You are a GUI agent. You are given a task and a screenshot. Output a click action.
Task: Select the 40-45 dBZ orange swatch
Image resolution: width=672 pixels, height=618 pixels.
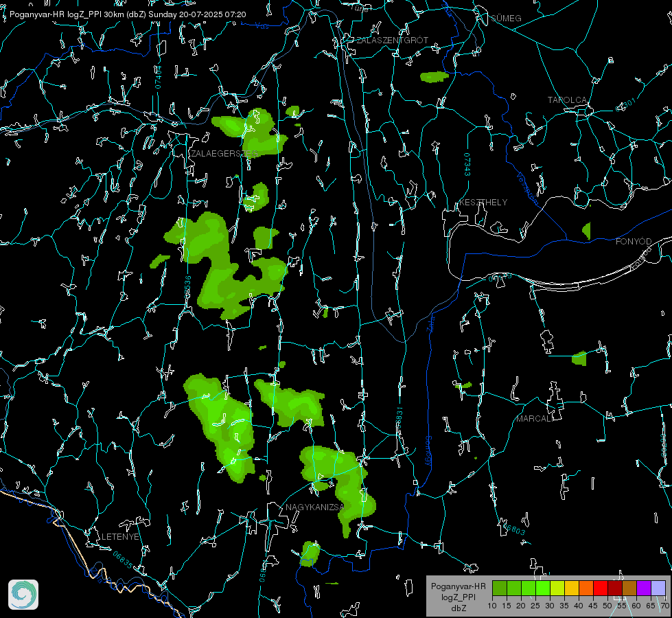(x=586, y=588)
